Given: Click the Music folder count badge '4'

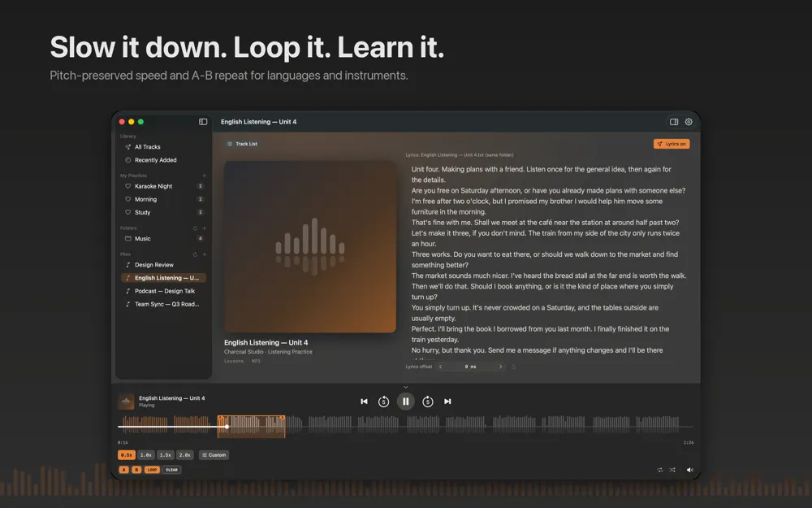Looking at the screenshot, I should pyautogui.click(x=201, y=238).
